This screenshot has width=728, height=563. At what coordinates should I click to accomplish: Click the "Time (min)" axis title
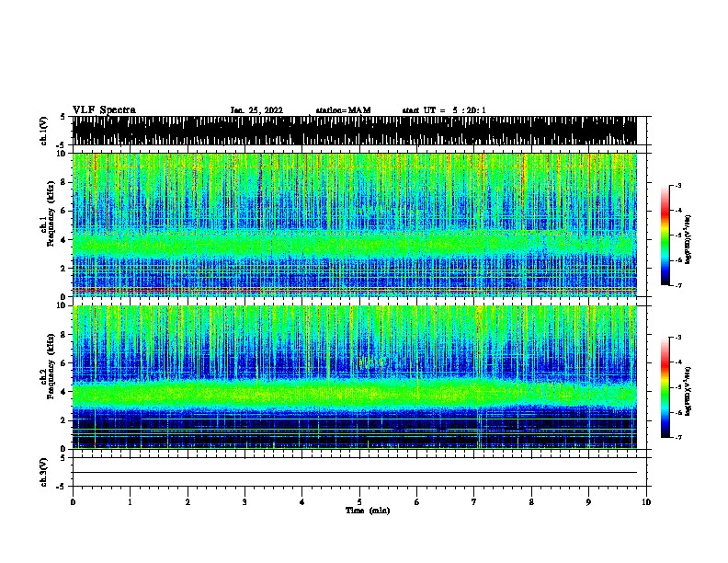368,511
